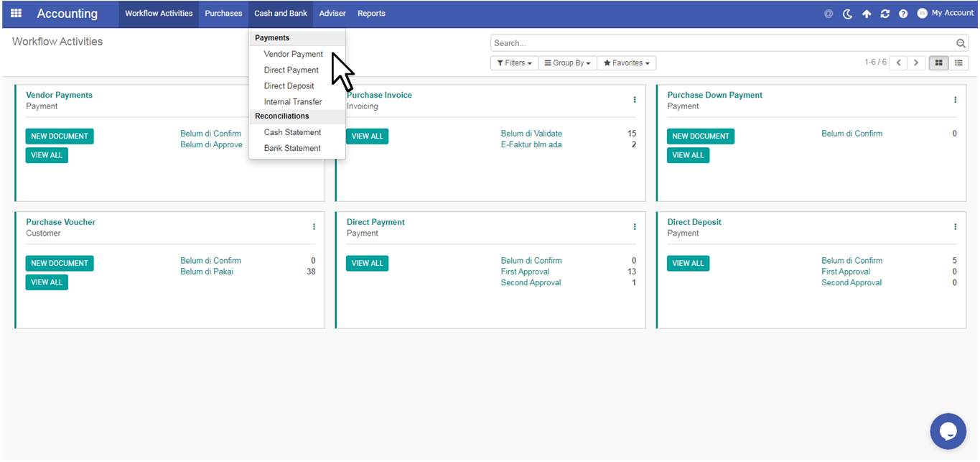Open the Favorites dropdown
Viewport: 980px width, 462px height.
tap(626, 63)
